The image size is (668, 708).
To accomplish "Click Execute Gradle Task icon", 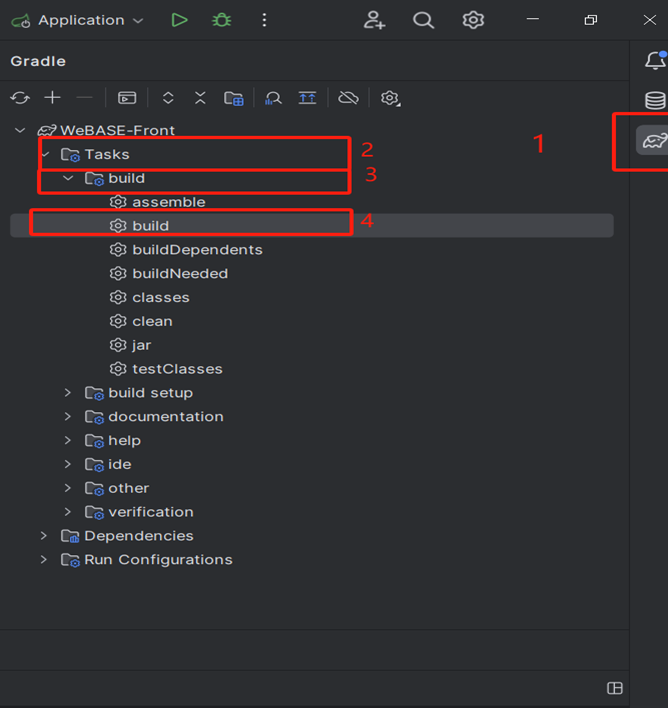I will [127, 98].
